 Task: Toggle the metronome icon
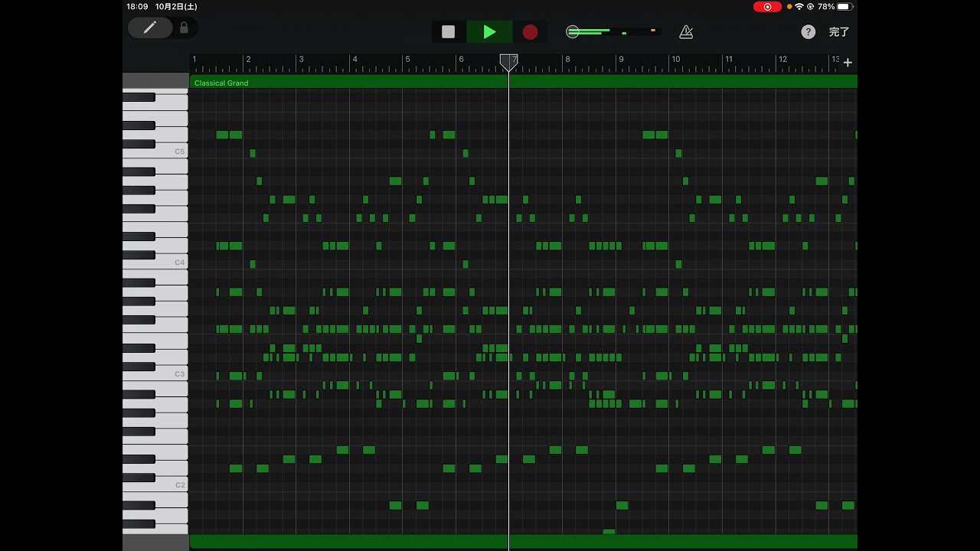tap(686, 32)
